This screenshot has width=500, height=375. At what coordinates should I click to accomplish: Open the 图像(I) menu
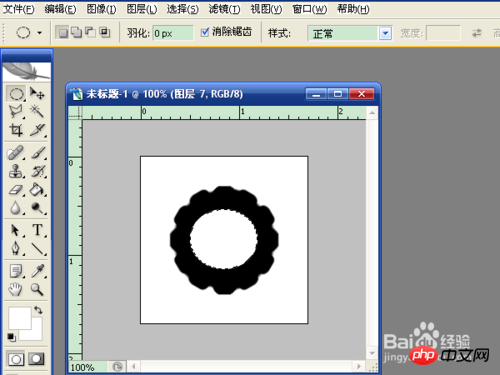[101, 9]
